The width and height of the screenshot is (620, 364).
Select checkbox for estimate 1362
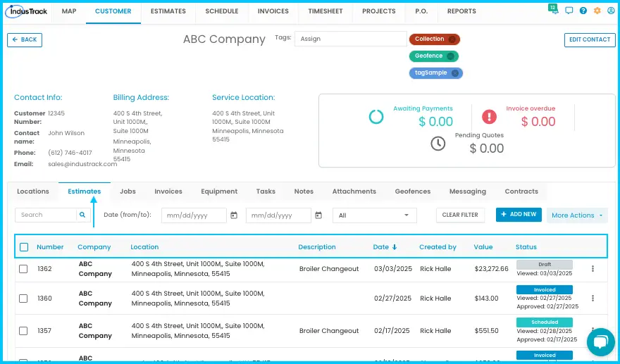click(x=23, y=269)
